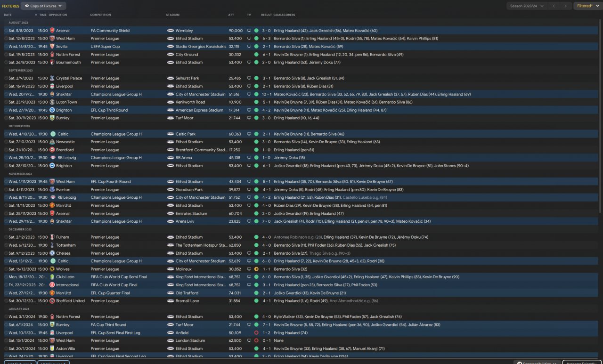The image size is (603, 364).
Task: Click the Chelsea club badge
Action: (52, 253)
